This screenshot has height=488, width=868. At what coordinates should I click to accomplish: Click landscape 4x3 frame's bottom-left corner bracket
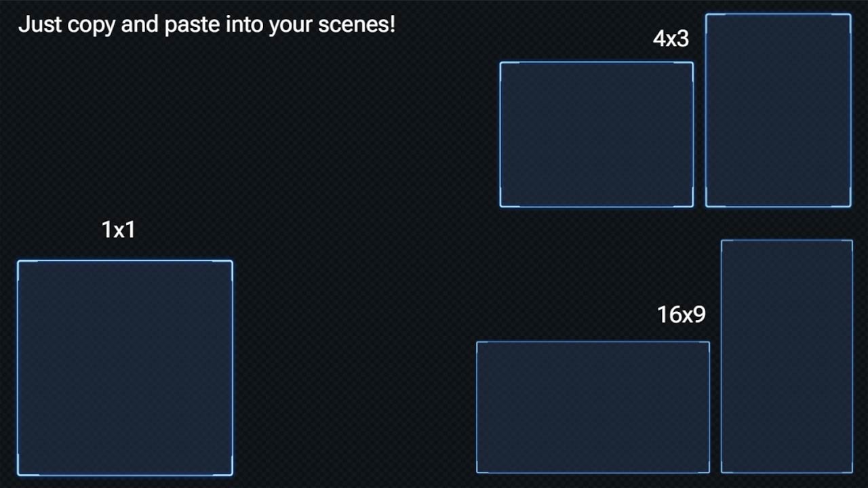[x=509, y=198]
